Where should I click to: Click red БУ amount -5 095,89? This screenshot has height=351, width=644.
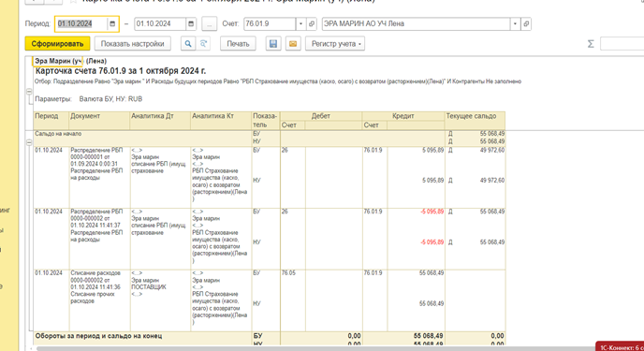coord(432,212)
